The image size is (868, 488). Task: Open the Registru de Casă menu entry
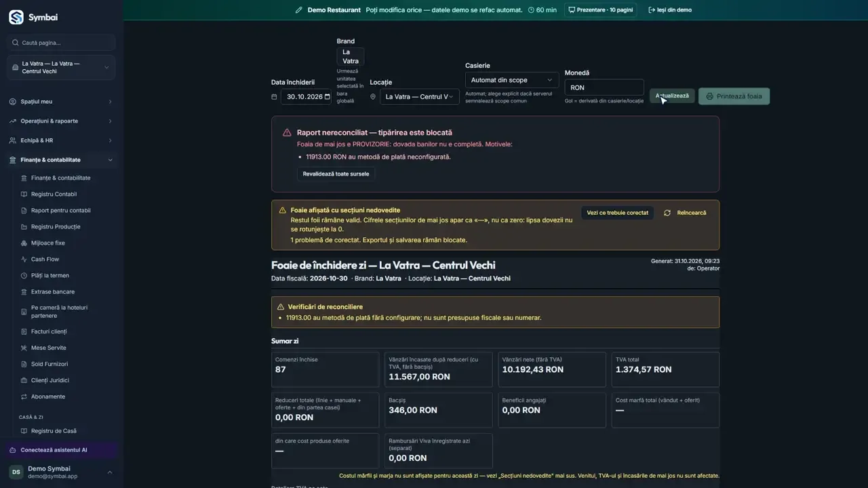pos(66,431)
